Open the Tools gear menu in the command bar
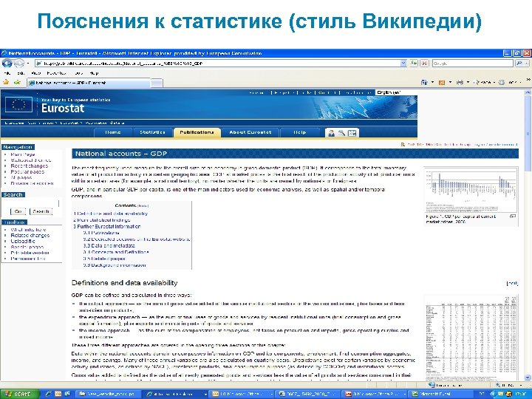The height and width of the screenshot is (399, 532). [509, 82]
